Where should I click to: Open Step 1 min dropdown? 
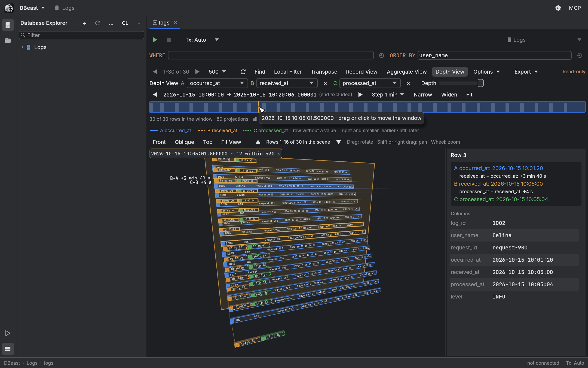click(x=388, y=95)
